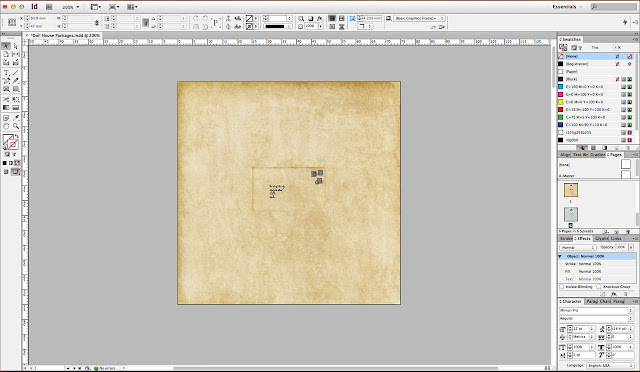The height and width of the screenshot is (372, 640).
Task: Toggle the Isolate Blending checkbox
Action: click(562, 287)
